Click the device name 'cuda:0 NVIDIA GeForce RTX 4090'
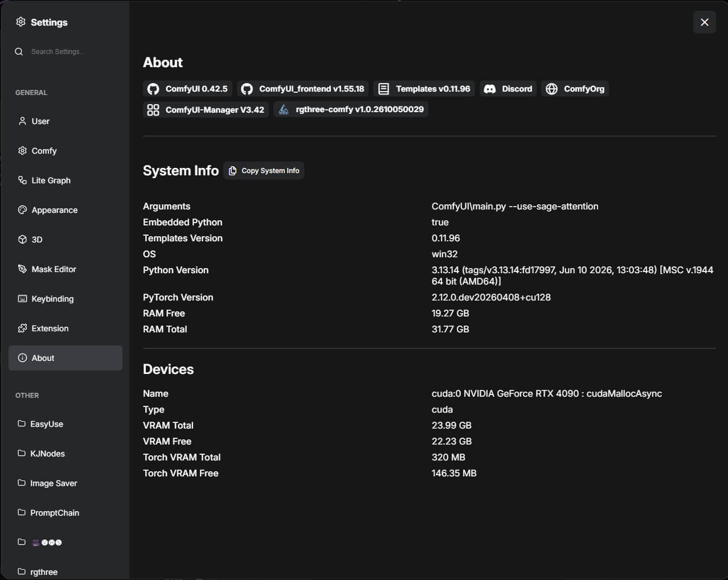The height and width of the screenshot is (580, 728). pyautogui.click(x=505, y=393)
